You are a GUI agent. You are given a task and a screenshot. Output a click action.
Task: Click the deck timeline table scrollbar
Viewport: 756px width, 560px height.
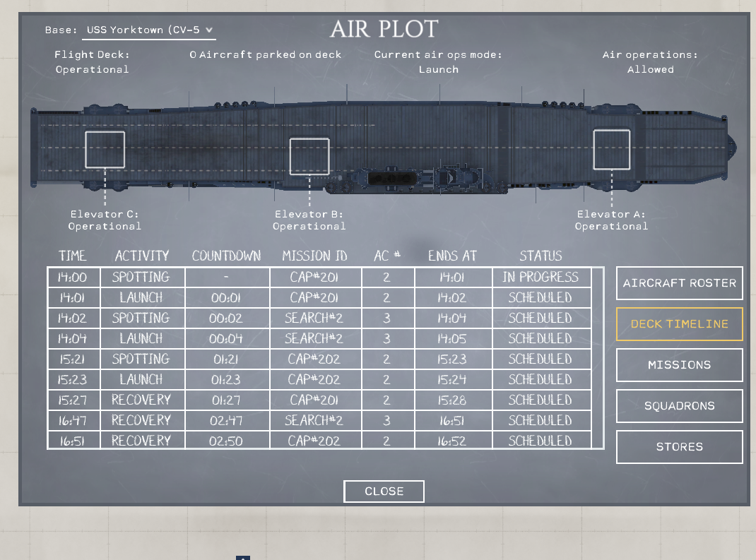tap(598, 358)
